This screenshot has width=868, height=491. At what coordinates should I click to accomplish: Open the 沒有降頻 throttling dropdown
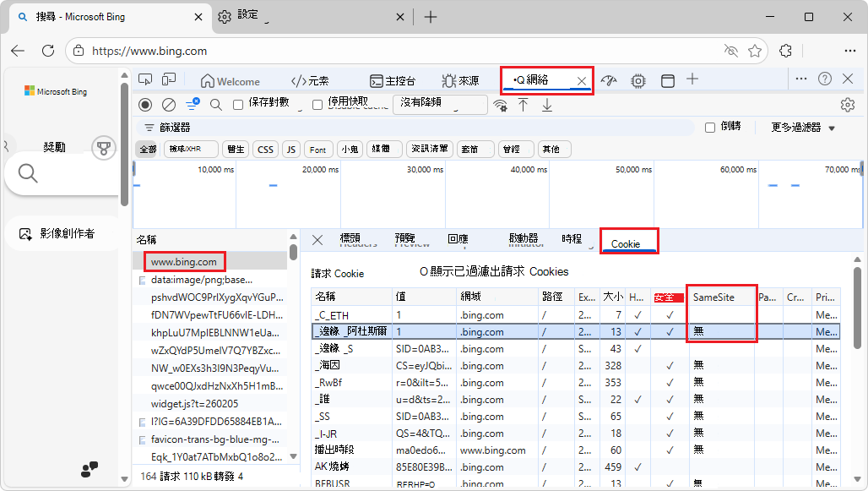[439, 104]
